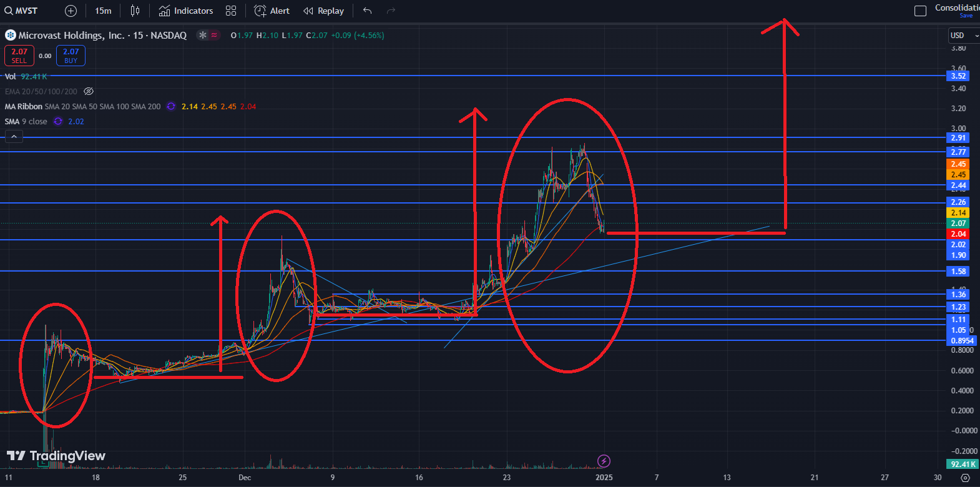This screenshot has height=487, width=980.
Task: Select the Microvast Holdings, Inc. chart title
Action: coord(71,35)
